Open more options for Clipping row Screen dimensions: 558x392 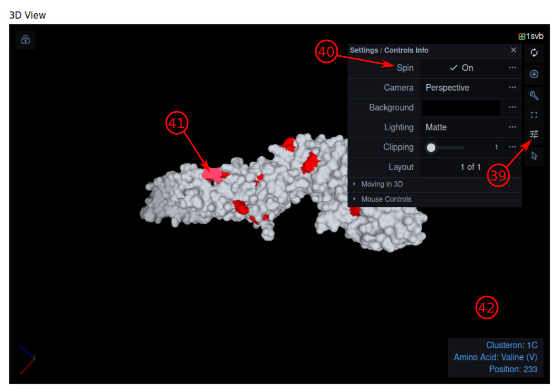(x=512, y=147)
